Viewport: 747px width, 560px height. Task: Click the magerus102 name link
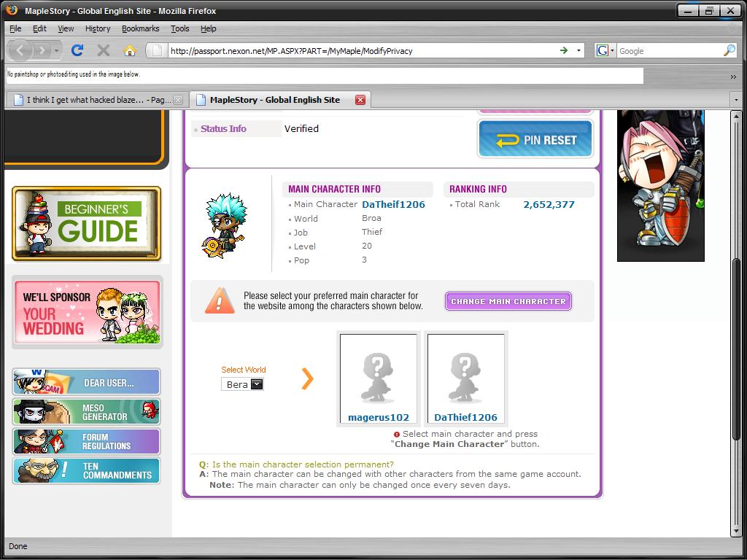click(379, 418)
